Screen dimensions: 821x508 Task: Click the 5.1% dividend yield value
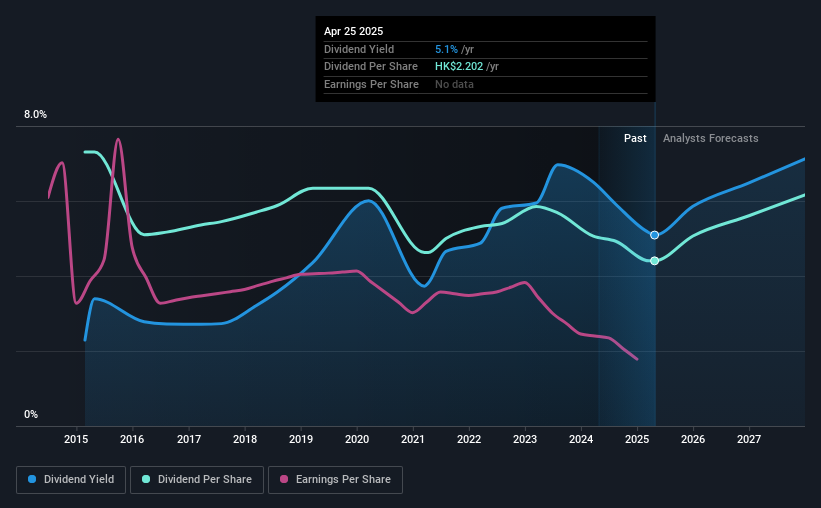point(446,49)
